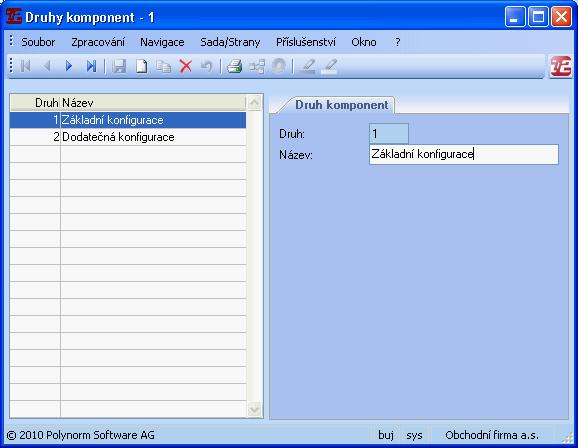Click the Druh number field
The width and height of the screenshot is (578, 448).
[x=389, y=133]
